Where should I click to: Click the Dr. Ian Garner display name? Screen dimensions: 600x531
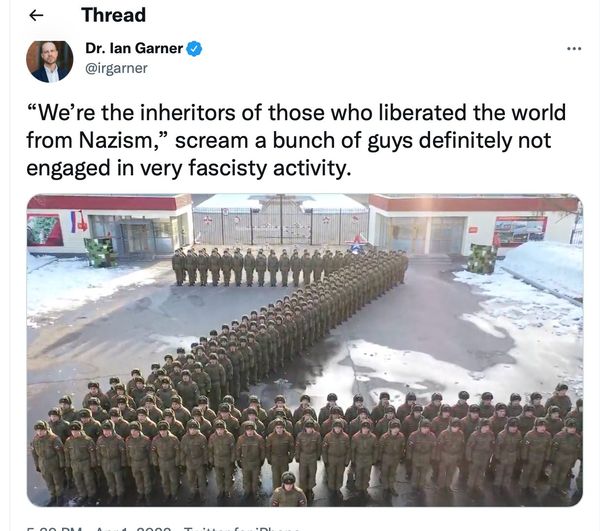click(134, 48)
